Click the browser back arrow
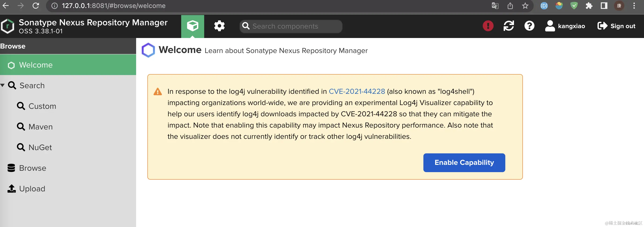Image resolution: width=644 pixels, height=227 pixels. coord(5,5)
